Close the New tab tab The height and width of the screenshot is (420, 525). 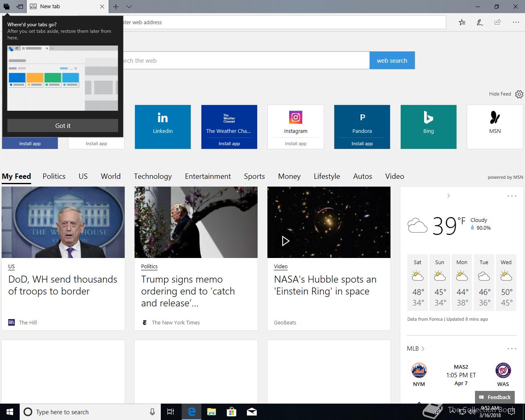(x=102, y=7)
